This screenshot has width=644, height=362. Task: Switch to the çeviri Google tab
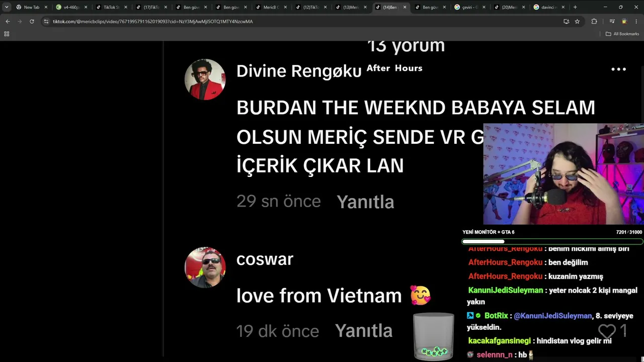(470, 7)
